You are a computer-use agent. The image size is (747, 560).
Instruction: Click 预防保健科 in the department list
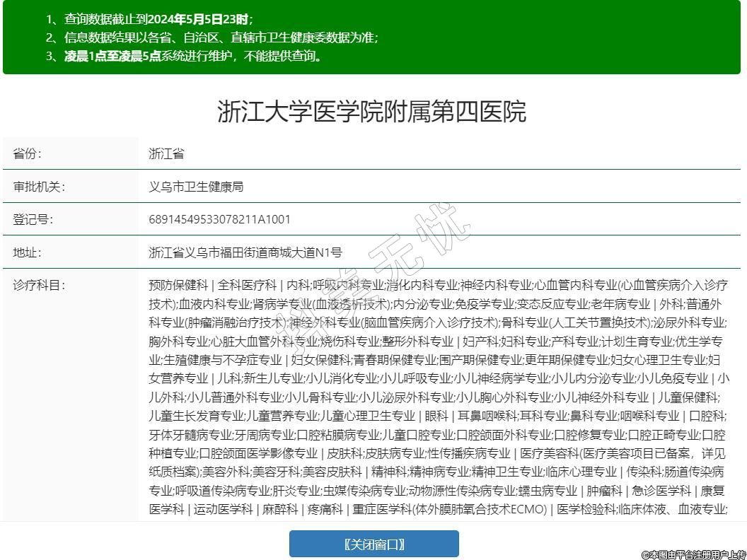[x=178, y=286]
